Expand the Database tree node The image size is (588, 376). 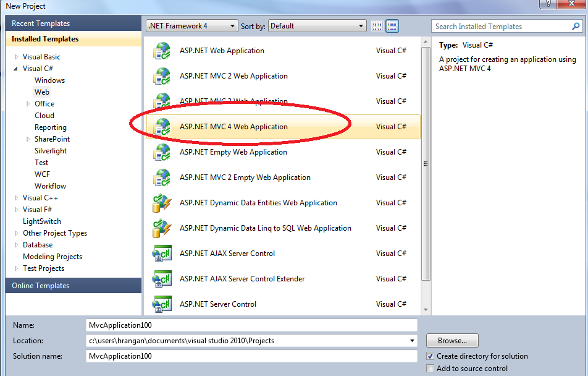click(16, 245)
